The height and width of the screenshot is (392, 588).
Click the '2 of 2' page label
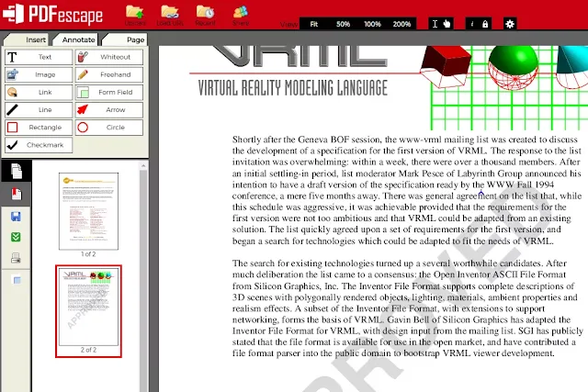pyautogui.click(x=88, y=350)
